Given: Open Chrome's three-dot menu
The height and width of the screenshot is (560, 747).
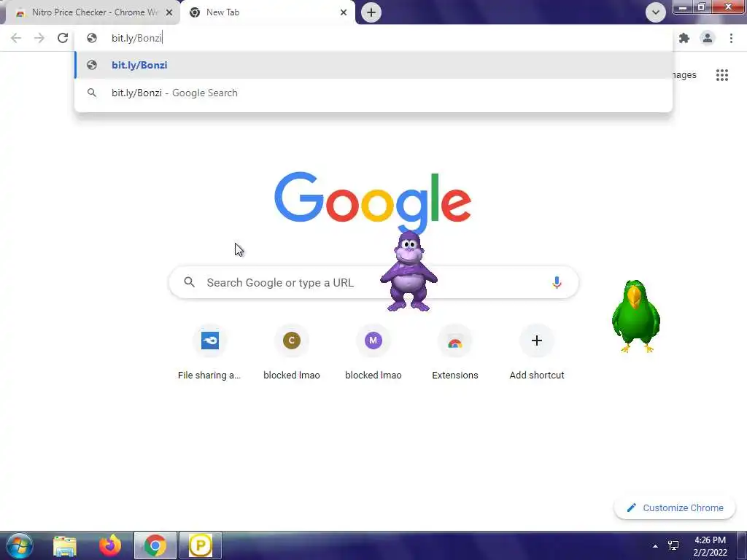Looking at the screenshot, I should click(731, 38).
